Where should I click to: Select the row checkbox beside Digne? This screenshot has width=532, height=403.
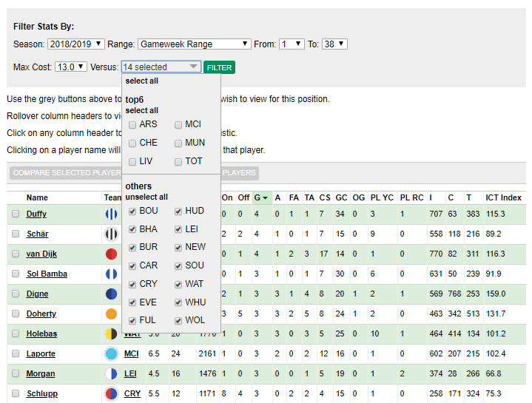pyautogui.click(x=16, y=294)
